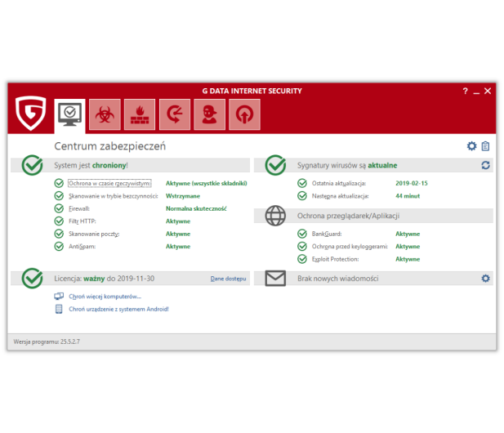504x433 pixels.
Task: Click the large checkmark beside Sygnatury wirusów
Action: (275, 165)
